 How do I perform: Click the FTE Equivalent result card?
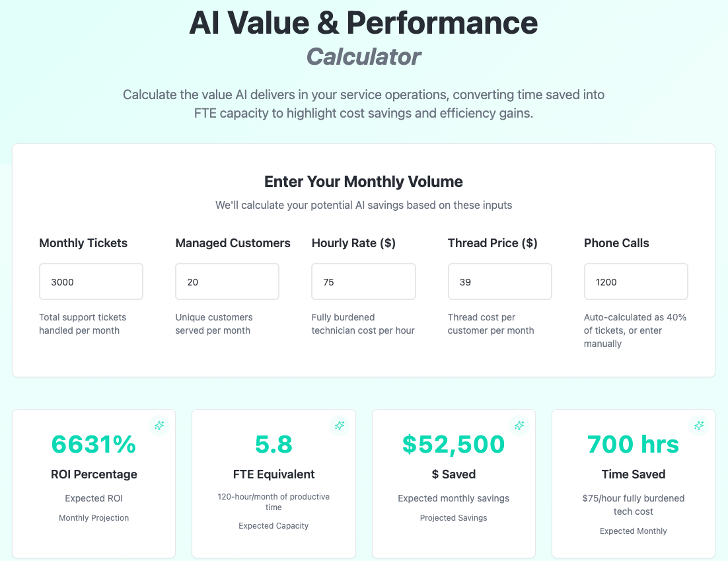[273, 483]
